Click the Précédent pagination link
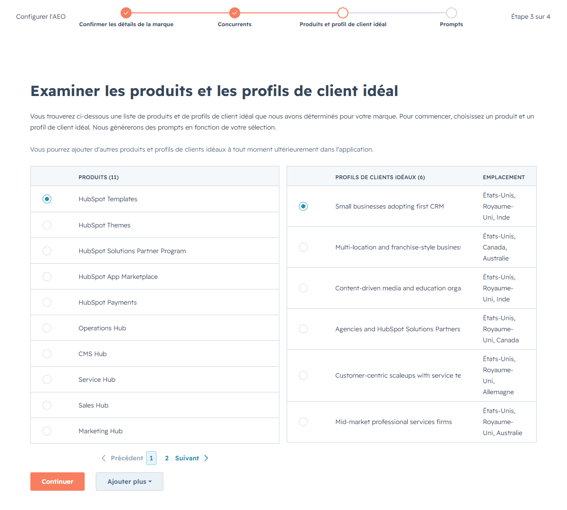This screenshot has height=510, width=567. coord(127,458)
